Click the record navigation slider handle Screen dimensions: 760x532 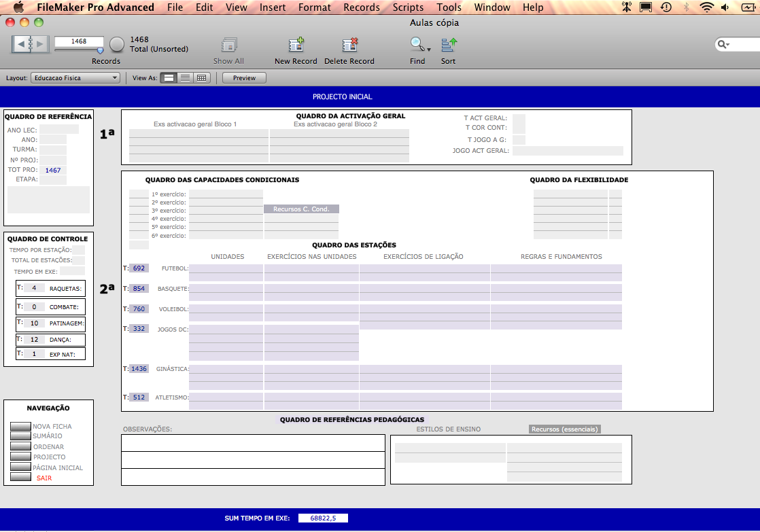pyautogui.click(x=101, y=50)
